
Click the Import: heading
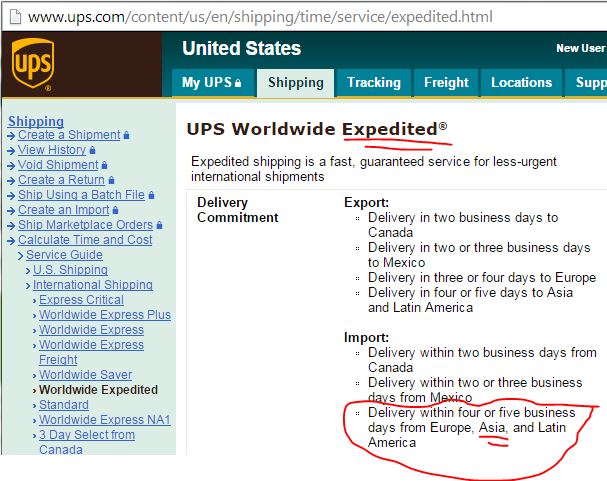click(x=366, y=337)
